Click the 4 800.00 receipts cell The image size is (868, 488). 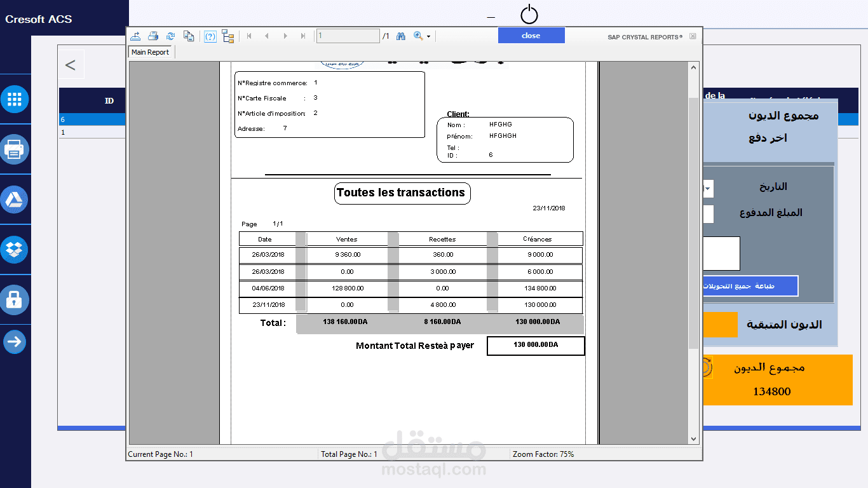[443, 304]
